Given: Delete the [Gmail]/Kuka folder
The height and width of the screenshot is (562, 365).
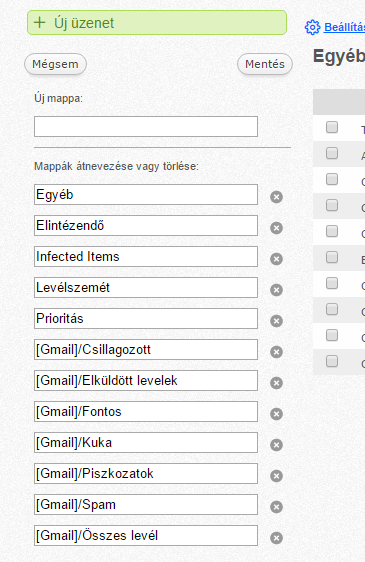Looking at the screenshot, I should pos(276,445).
